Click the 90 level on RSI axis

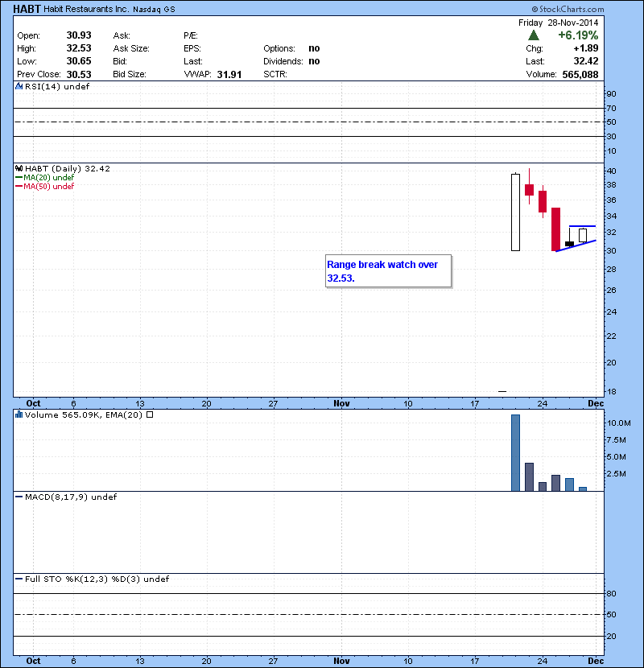(612, 93)
